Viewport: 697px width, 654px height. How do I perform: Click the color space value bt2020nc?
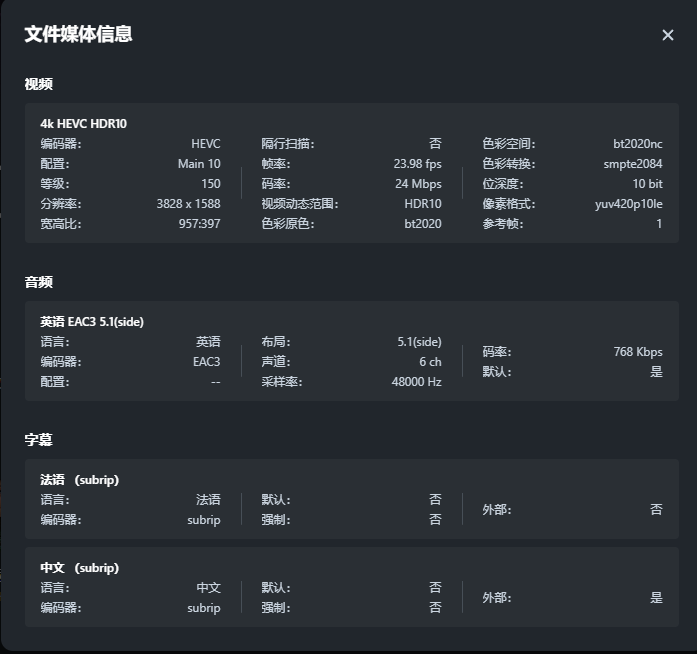coord(637,144)
